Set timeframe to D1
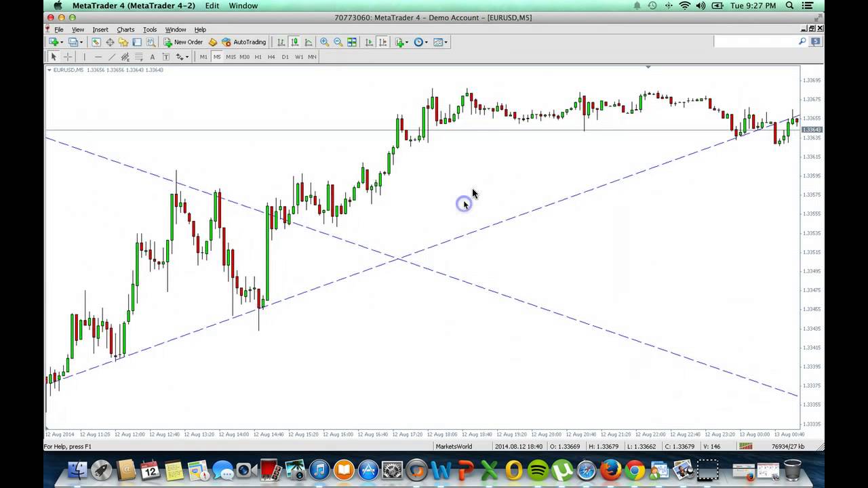 coord(285,57)
